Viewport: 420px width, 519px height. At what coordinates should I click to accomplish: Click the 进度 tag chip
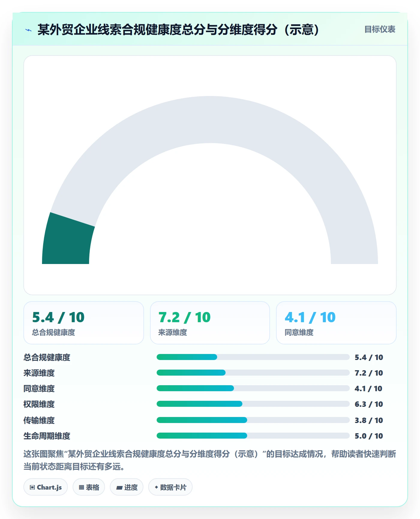coord(127,487)
